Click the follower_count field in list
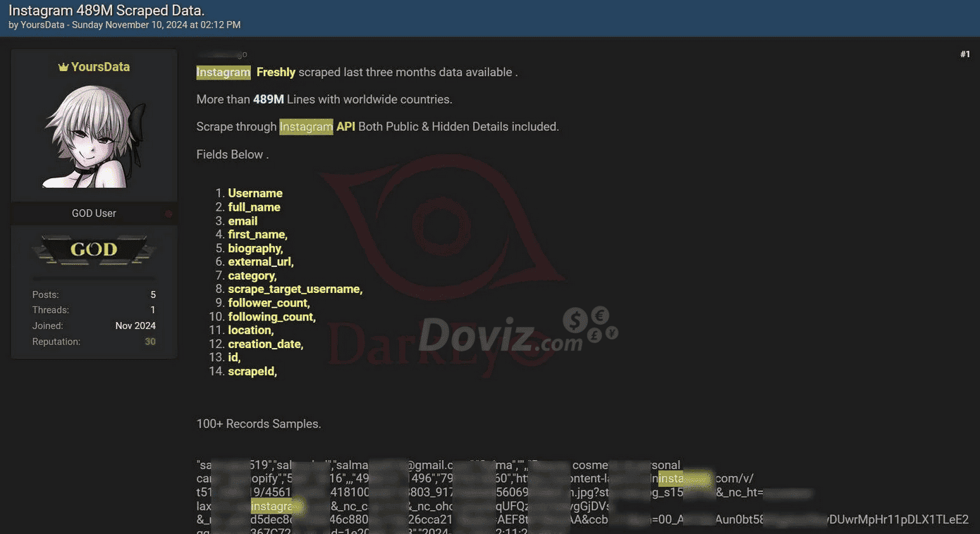980x534 pixels. [x=269, y=303]
